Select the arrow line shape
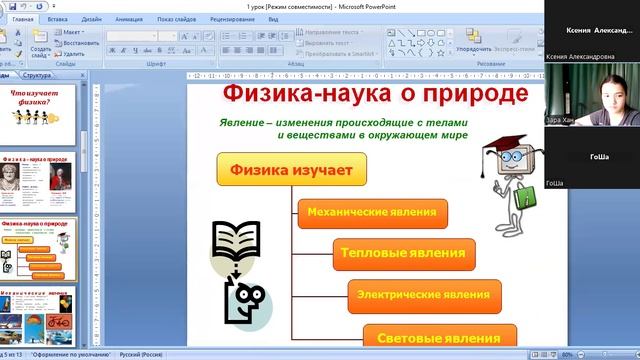The image size is (640, 360). (411, 33)
